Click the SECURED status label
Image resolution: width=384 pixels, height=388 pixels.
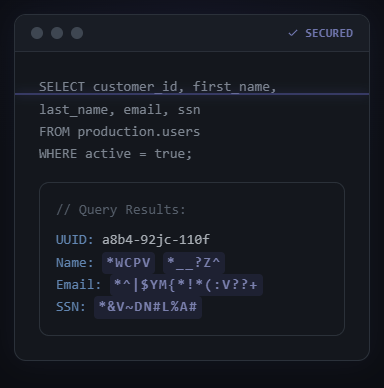[329, 33]
